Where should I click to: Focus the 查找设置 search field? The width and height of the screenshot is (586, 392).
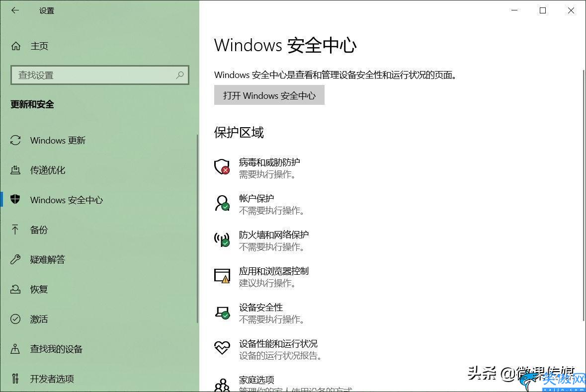[100, 75]
